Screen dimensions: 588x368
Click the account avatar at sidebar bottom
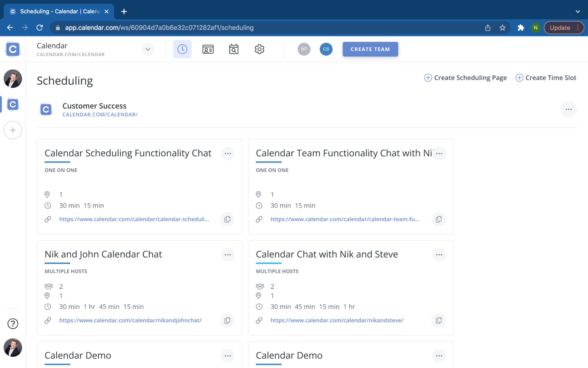pos(13,347)
